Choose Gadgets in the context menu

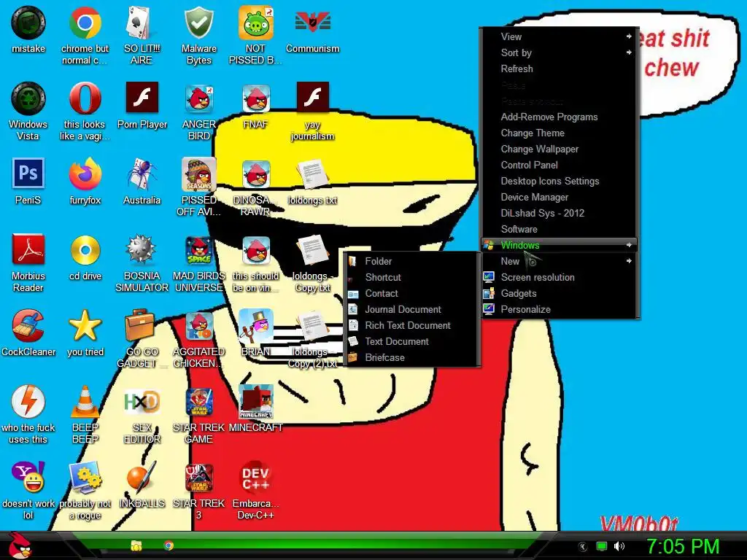coord(560,293)
